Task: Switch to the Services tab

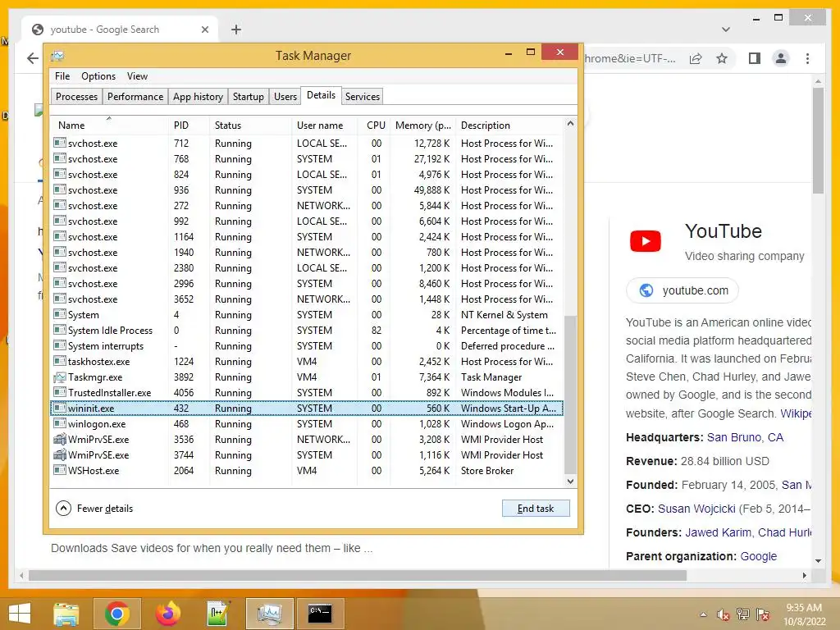Action: pyautogui.click(x=362, y=97)
